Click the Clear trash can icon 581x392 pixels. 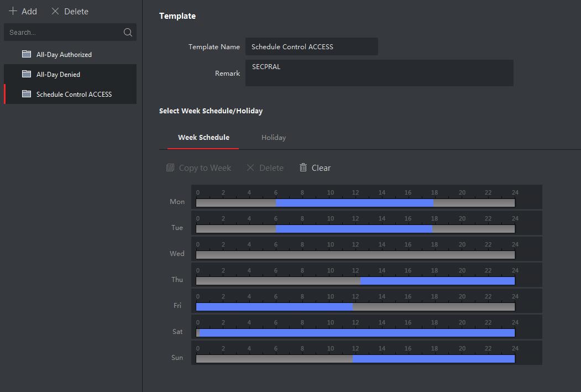coord(303,168)
